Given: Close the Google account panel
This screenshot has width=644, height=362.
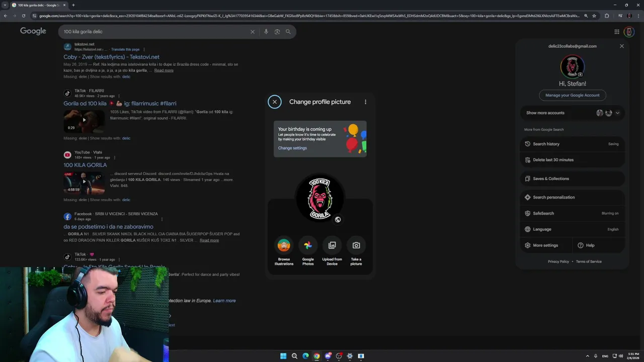Looking at the screenshot, I should tap(622, 46).
